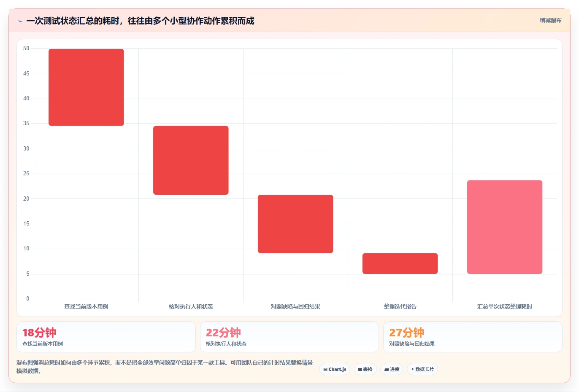Viewport: 579px width, 392px height.
Task: Click the lightning icon beside the title
Action: pyautogui.click(x=20, y=21)
